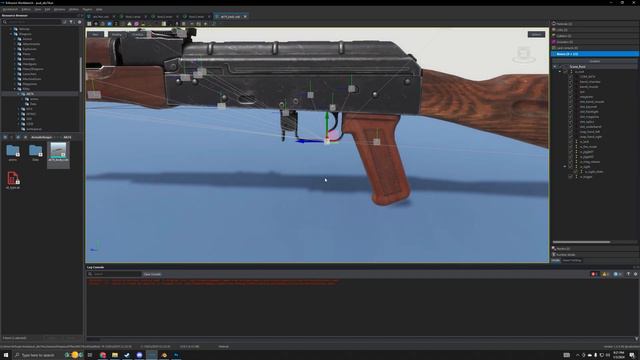Image resolution: width=640 pixels, height=360 pixels.
Task: Open the red file icon in the browser
Action: coord(13,178)
